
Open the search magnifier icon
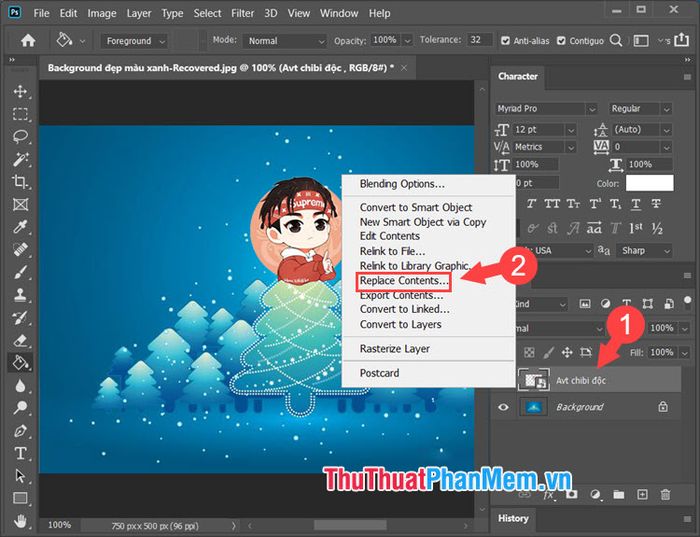point(616,41)
